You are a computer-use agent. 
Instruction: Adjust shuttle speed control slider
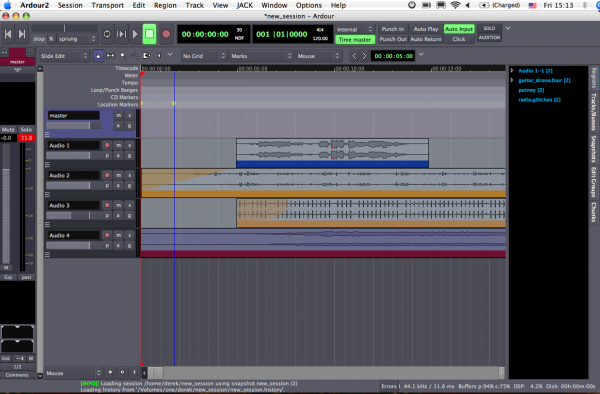[64, 29]
